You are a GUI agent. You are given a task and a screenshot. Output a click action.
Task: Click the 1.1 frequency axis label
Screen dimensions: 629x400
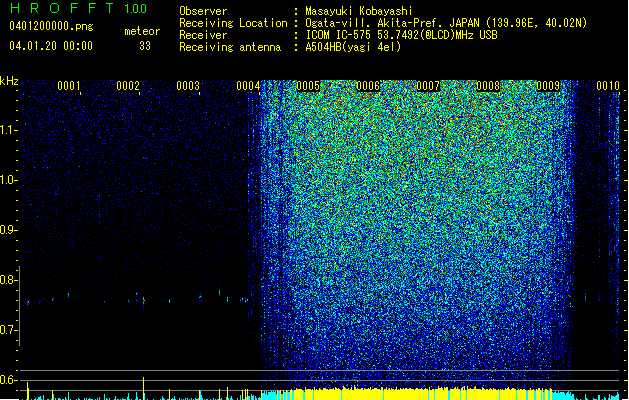tap(8, 130)
